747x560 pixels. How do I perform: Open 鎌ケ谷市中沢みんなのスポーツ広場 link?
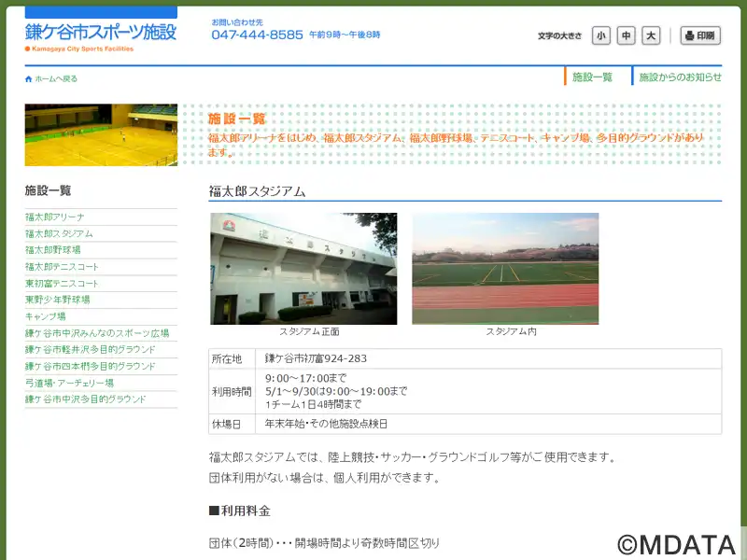click(x=97, y=333)
